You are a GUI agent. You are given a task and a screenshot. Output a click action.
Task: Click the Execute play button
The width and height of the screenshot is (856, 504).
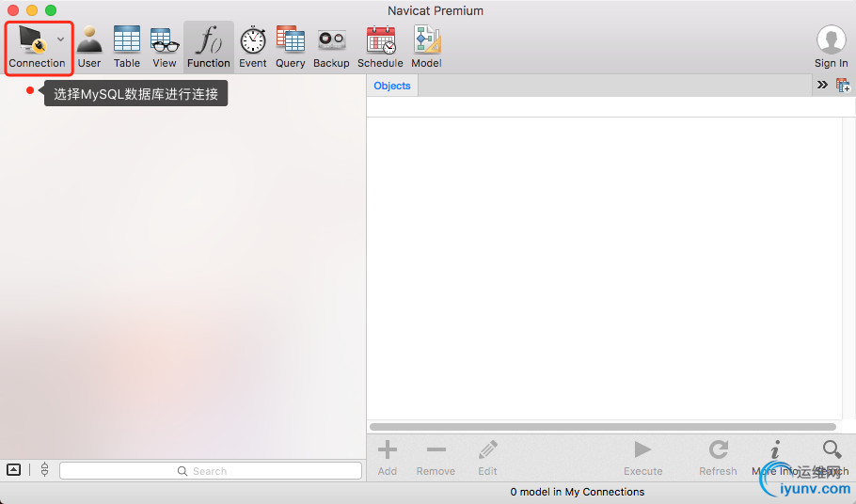click(x=643, y=458)
